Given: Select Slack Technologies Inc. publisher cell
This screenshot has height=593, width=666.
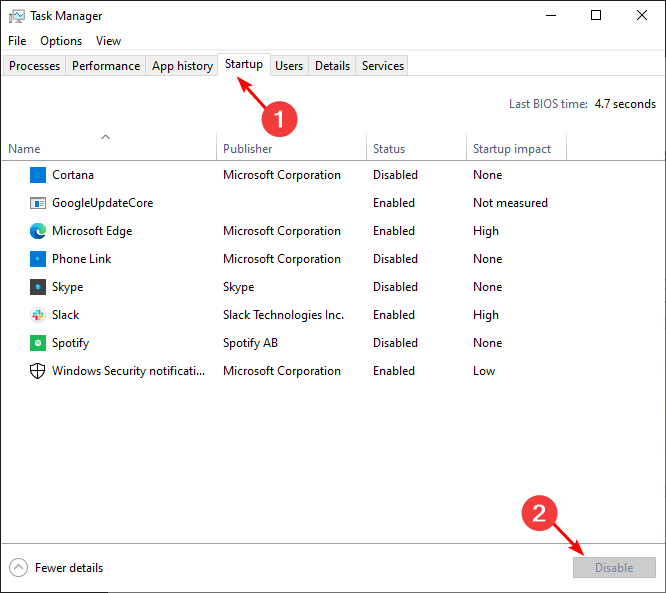Looking at the screenshot, I should pyautogui.click(x=283, y=315).
